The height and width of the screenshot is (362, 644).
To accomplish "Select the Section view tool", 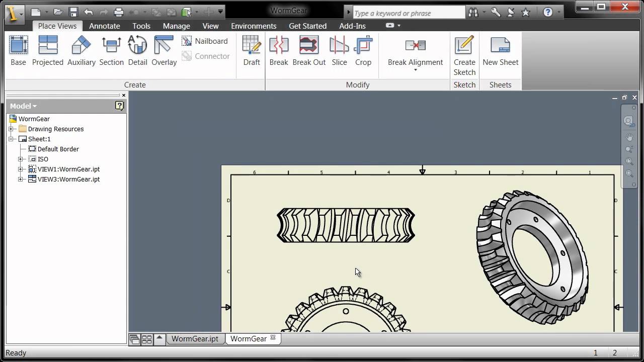I will coord(111,50).
